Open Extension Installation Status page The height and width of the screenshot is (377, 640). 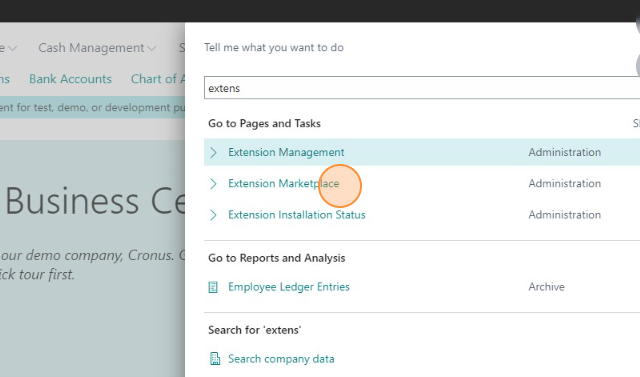pos(297,215)
